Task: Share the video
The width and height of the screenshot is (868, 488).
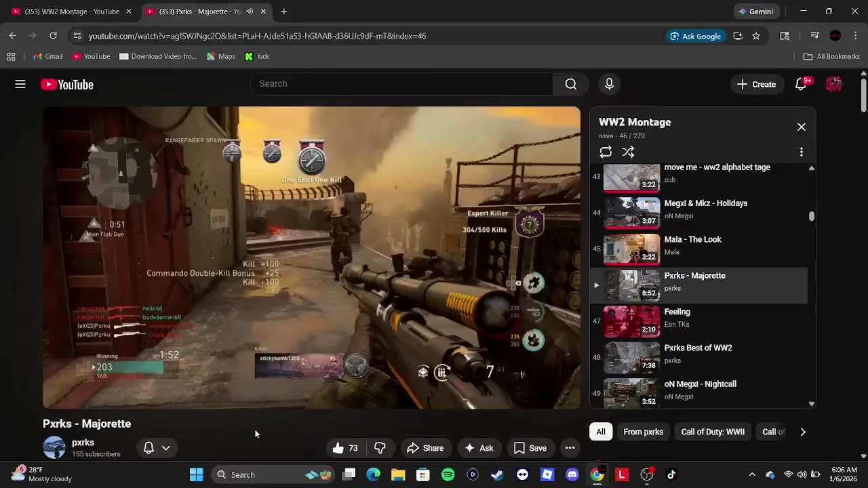Action: [425, 448]
